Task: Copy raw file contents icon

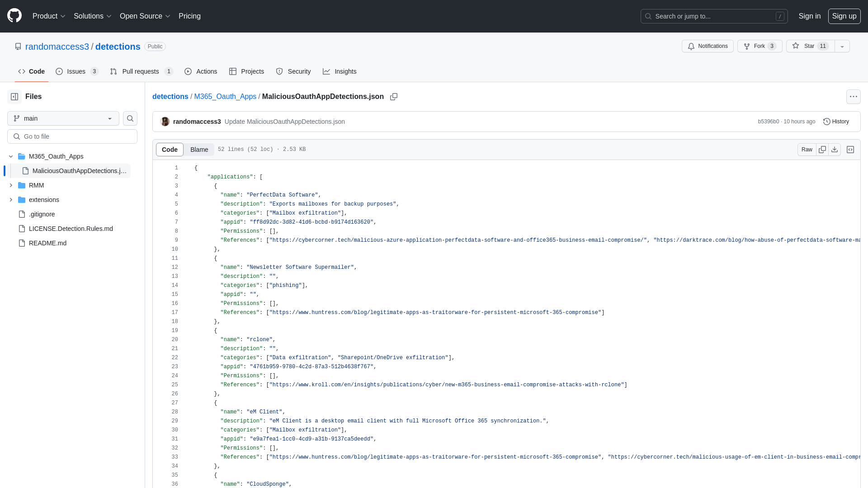Action: (822, 150)
